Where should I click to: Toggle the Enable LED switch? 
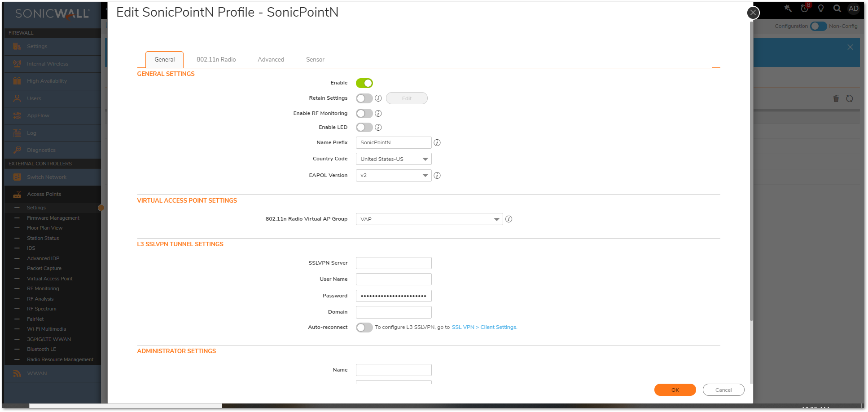pos(364,128)
